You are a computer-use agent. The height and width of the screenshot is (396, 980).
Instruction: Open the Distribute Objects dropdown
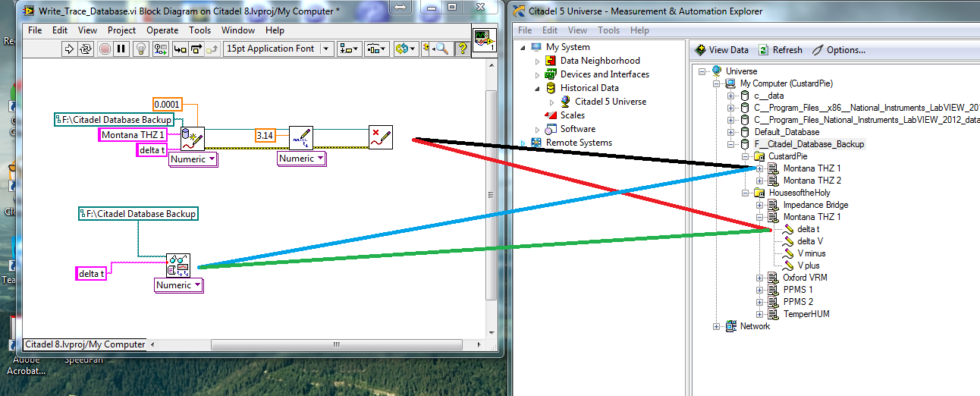tap(376, 49)
